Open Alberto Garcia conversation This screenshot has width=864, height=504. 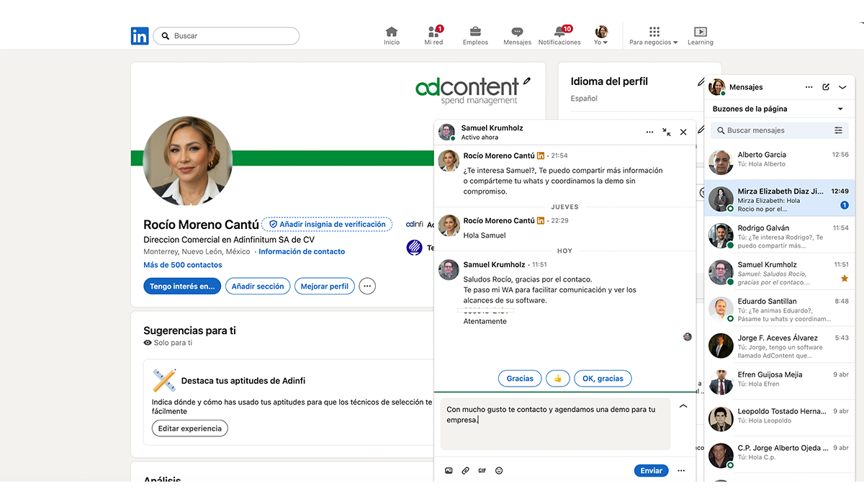click(780, 161)
